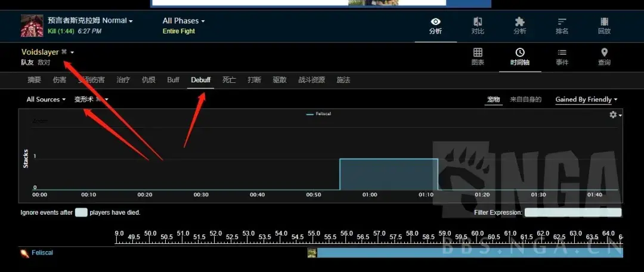Switch to 敌对 enemies view
This screenshot has width=644, height=272.
[x=44, y=62]
